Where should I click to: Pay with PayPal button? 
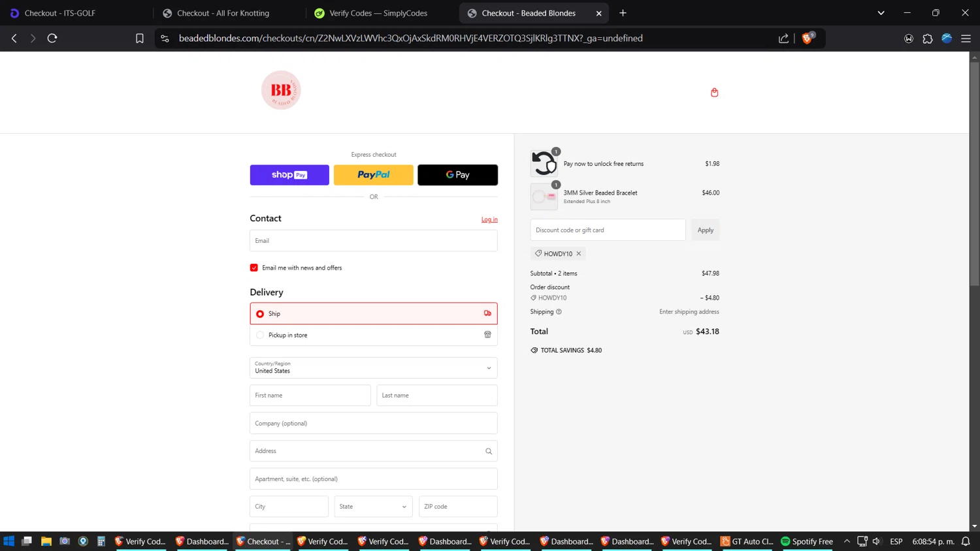point(374,175)
